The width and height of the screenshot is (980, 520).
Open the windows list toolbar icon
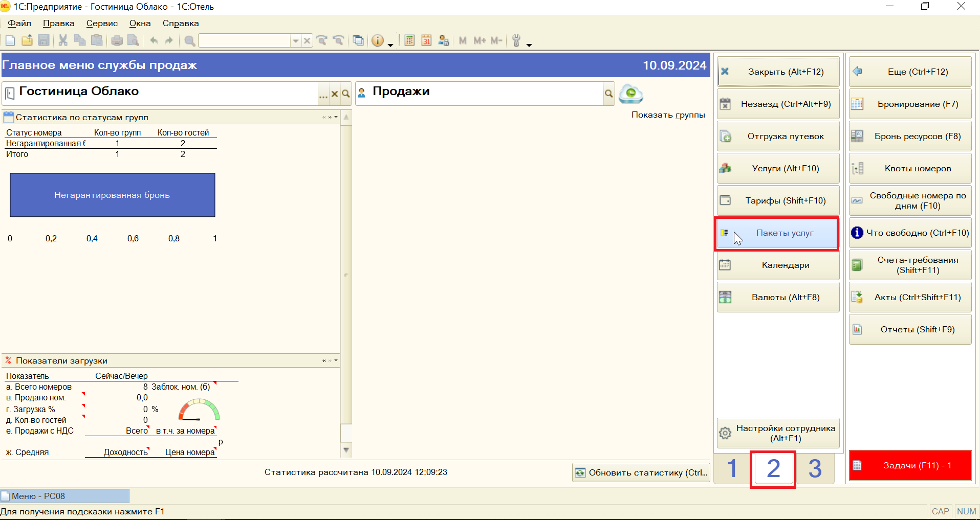point(359,40)
